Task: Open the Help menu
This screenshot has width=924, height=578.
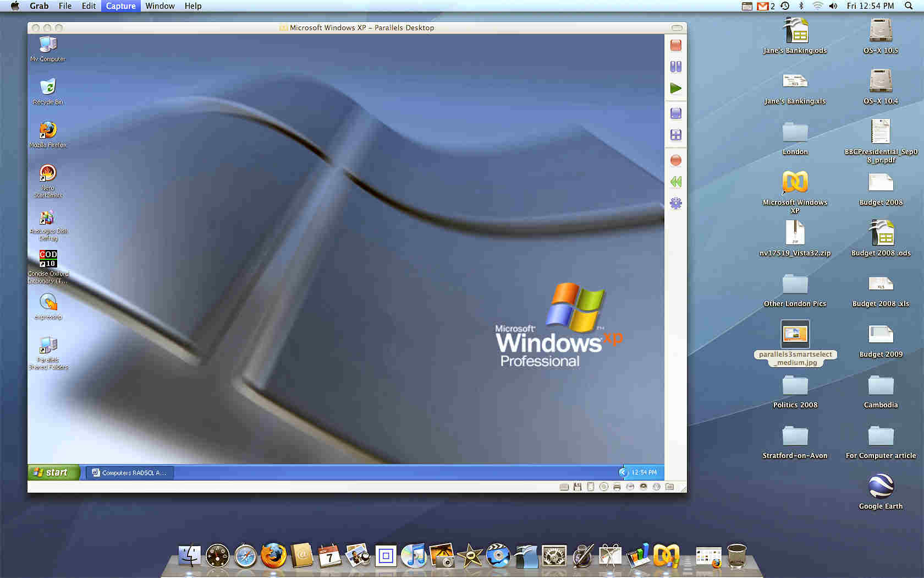Action: (193, 6)
